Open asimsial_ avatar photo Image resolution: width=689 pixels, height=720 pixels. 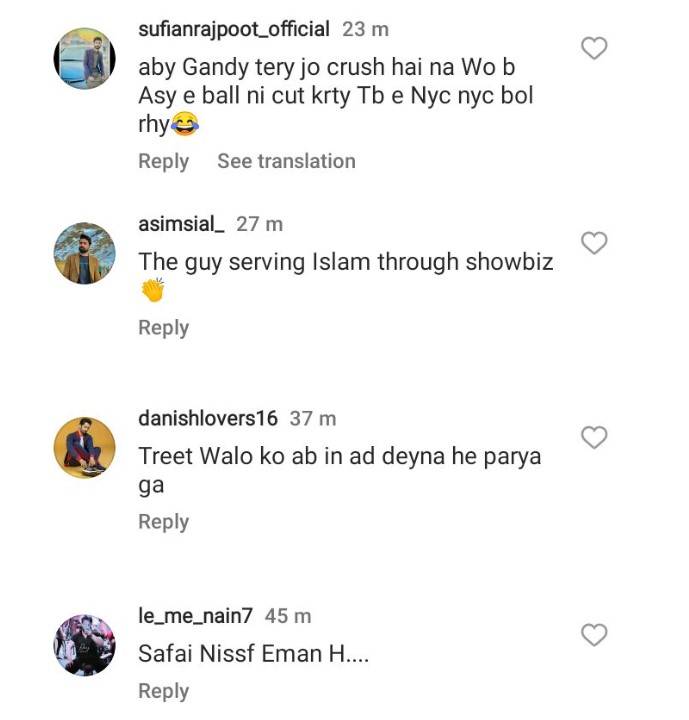coord(85,253)
